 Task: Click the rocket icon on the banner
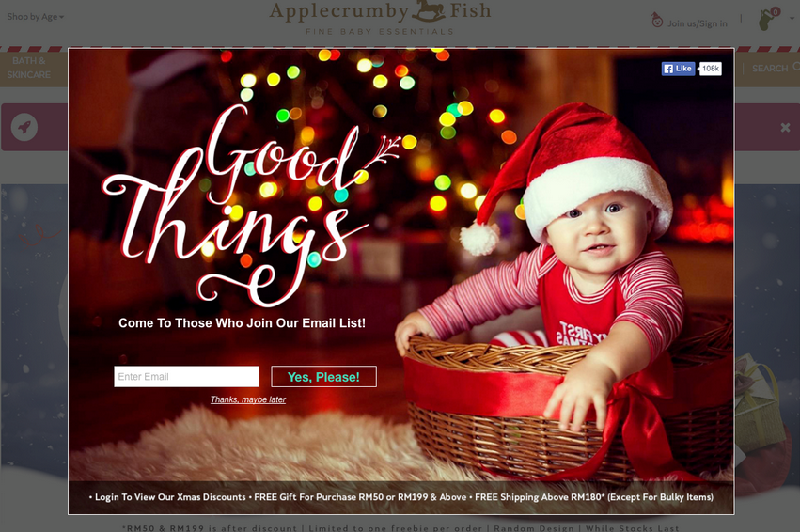point(24,127)
